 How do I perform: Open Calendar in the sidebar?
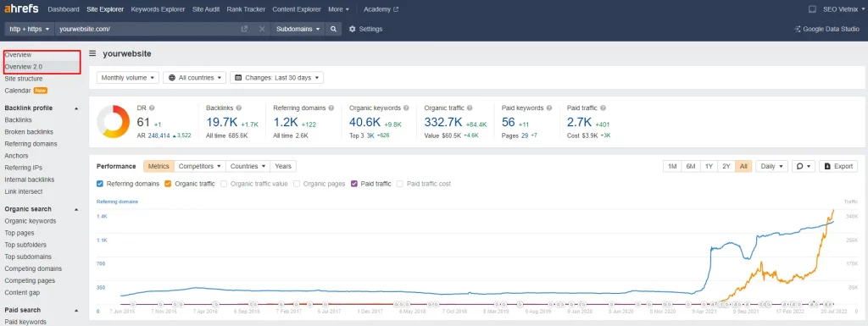pos(18,91)
